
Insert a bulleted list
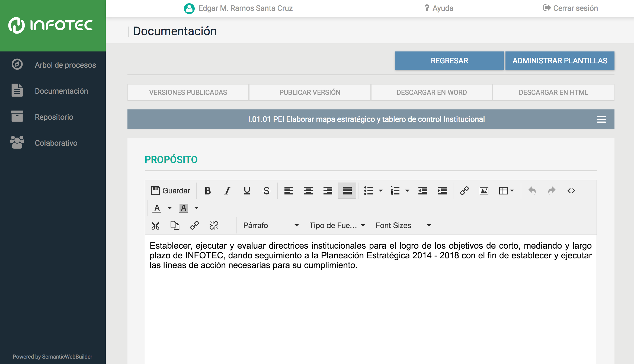tap(368, 191)
